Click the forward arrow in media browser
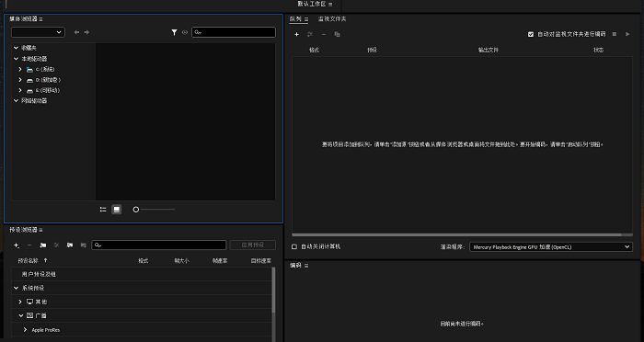 pyautogui.click(x=86, y=32)
